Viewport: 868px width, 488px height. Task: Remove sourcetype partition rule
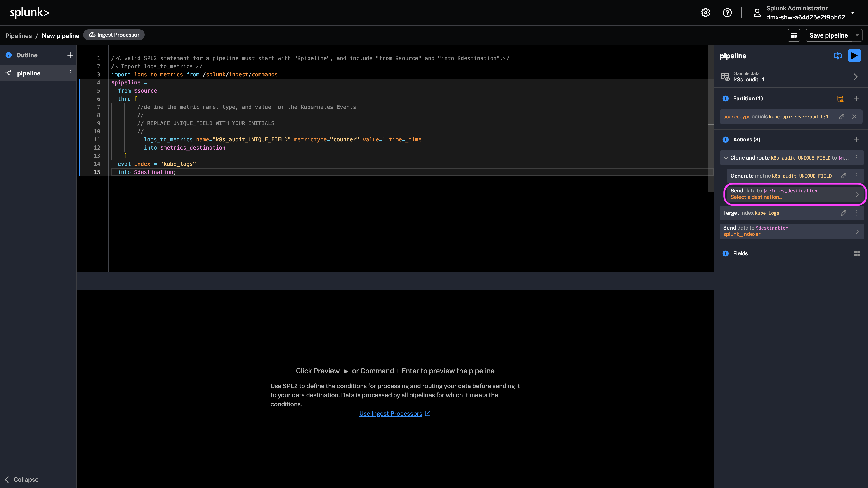[x=854, y=117]
